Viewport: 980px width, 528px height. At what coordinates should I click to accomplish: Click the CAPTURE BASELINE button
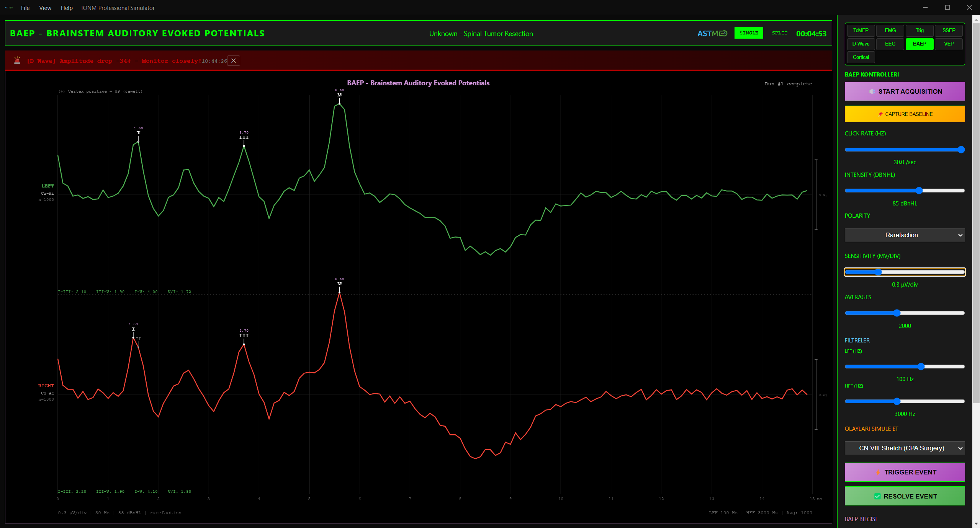[904, 114]
